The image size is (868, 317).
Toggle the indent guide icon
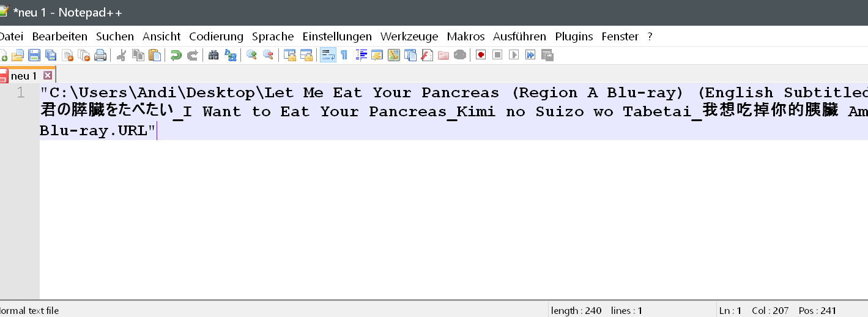click(x=361, y=55)
